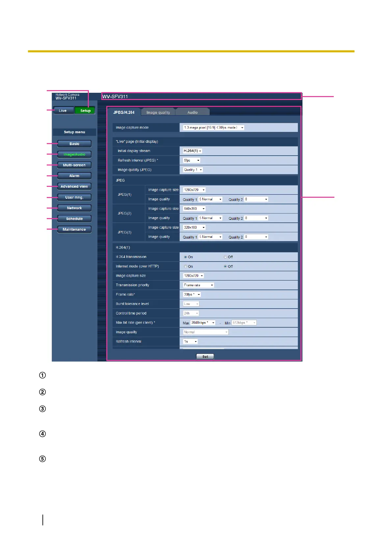Click the Set button
The image size is (392, 554).
coord(205,357)
